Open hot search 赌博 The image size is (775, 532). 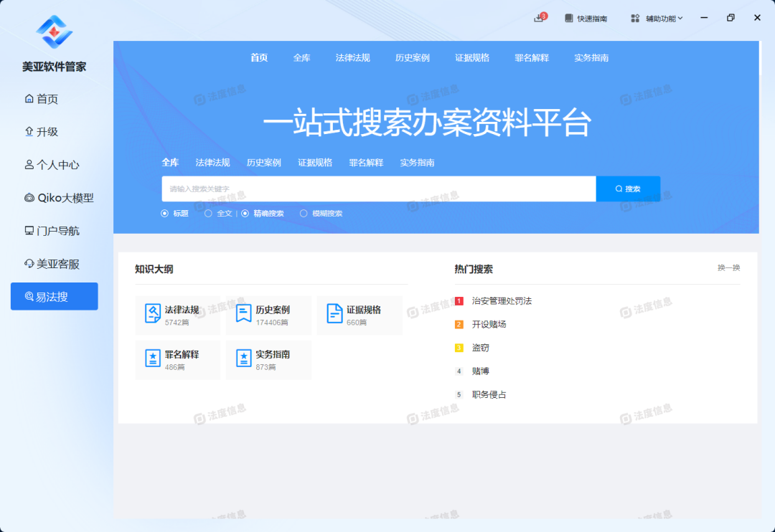480,371
